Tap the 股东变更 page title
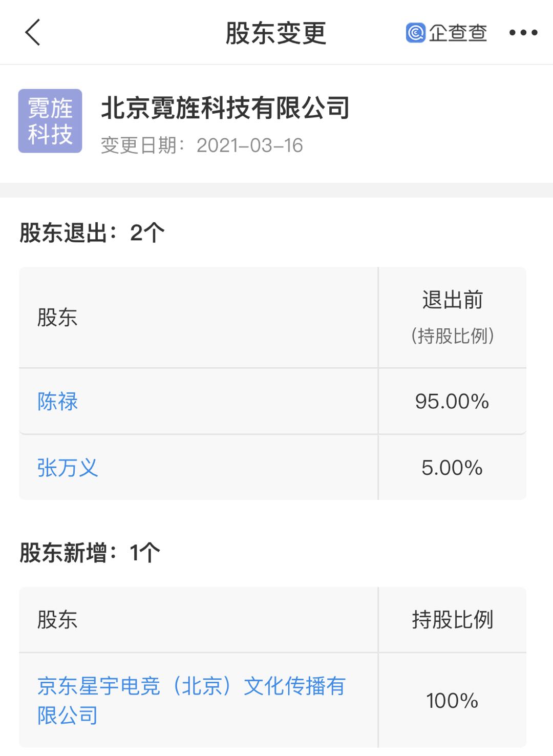 276,33
